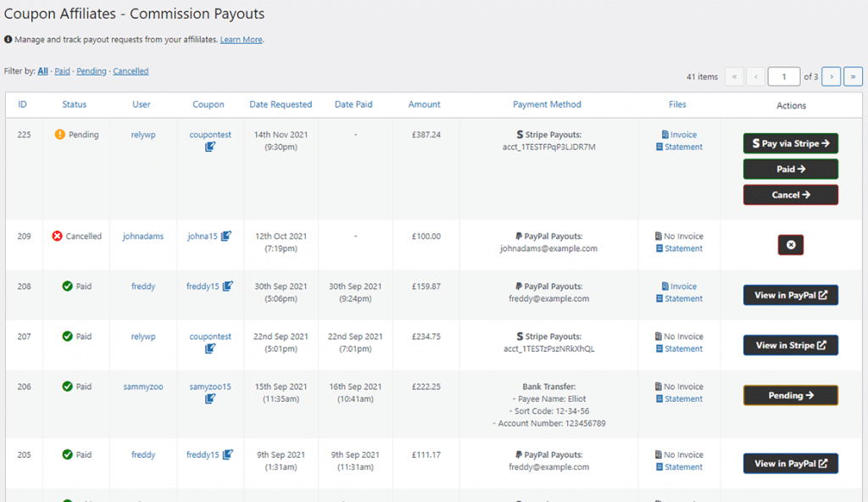Cancel the pending payout 225

(x=791, y=195)
